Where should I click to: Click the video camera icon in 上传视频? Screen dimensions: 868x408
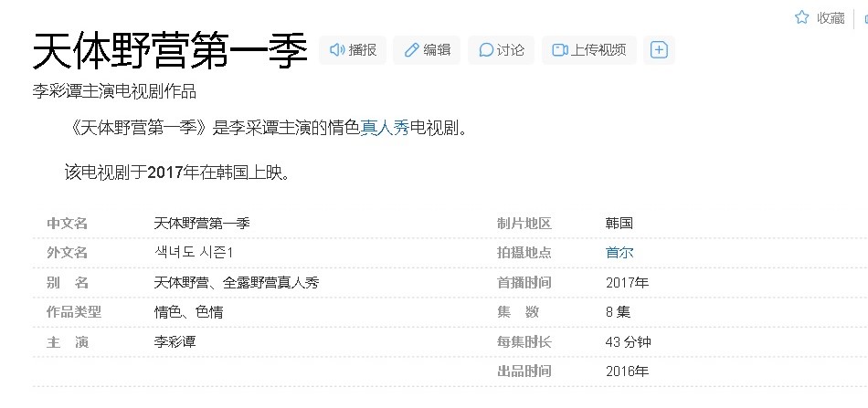(560, 50)
